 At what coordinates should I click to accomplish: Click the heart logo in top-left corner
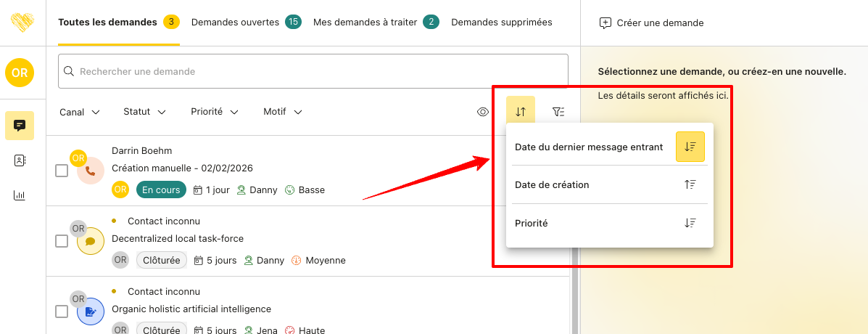click(23, 23)
